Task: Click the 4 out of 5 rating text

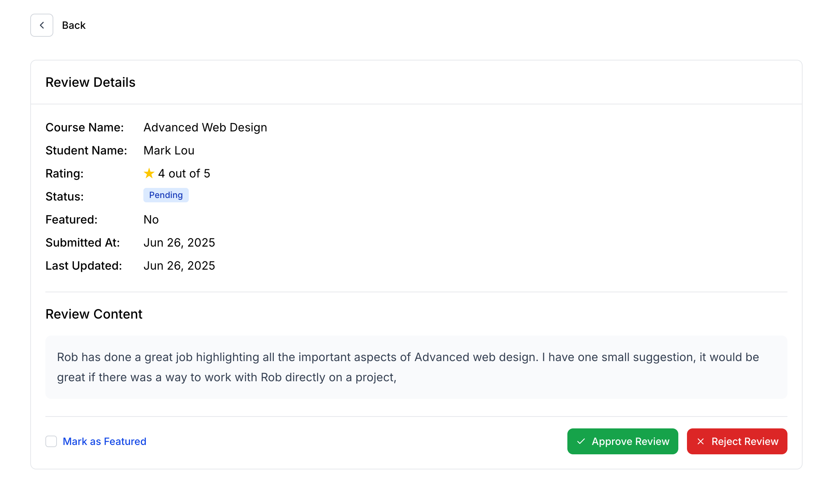Action: (x=184, y=174)
